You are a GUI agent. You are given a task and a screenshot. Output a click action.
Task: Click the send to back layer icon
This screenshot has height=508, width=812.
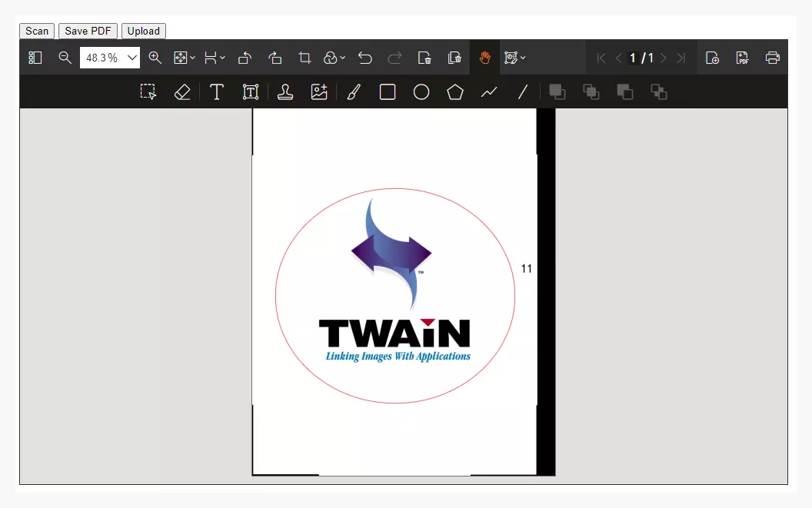[x=659, y=92]
